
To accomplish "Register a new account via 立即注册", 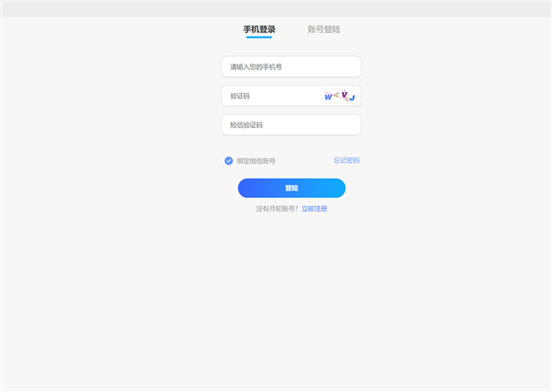I will [315, 209].
